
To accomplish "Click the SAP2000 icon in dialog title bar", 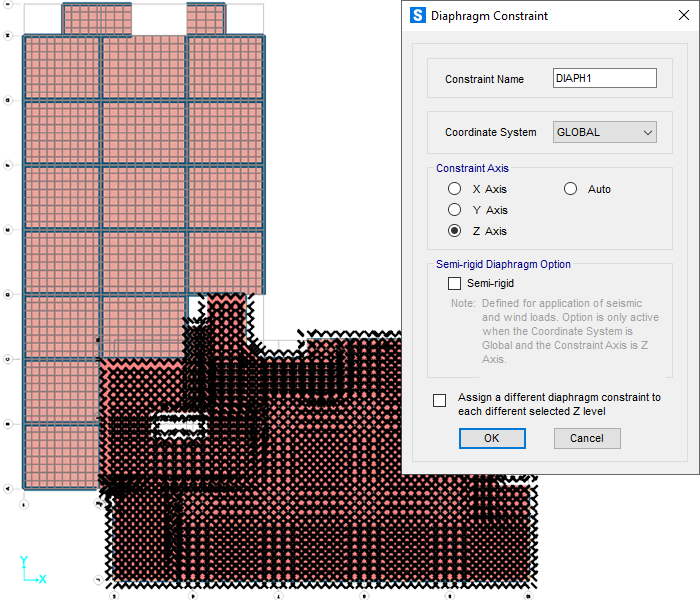I will pos(418,16).
